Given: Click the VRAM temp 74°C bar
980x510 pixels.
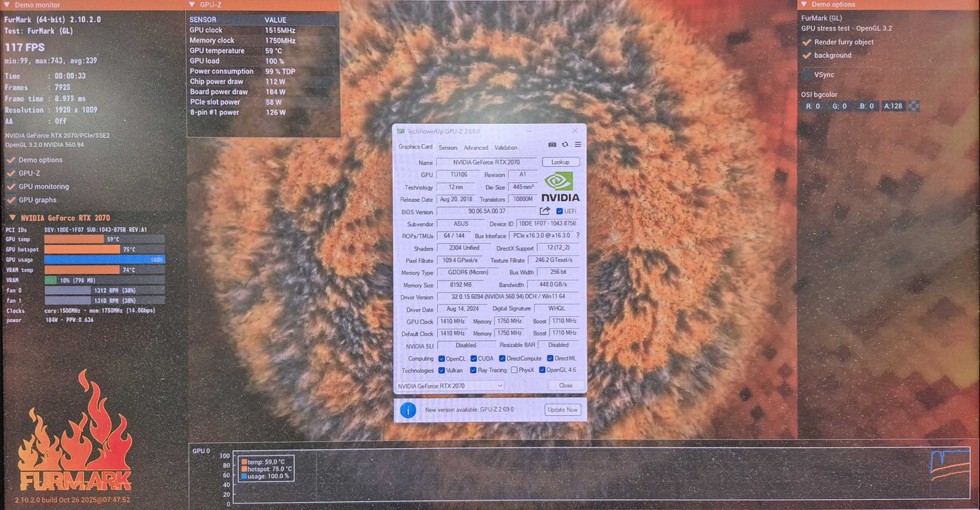Looking at the screenshot, I should point(105,270).
